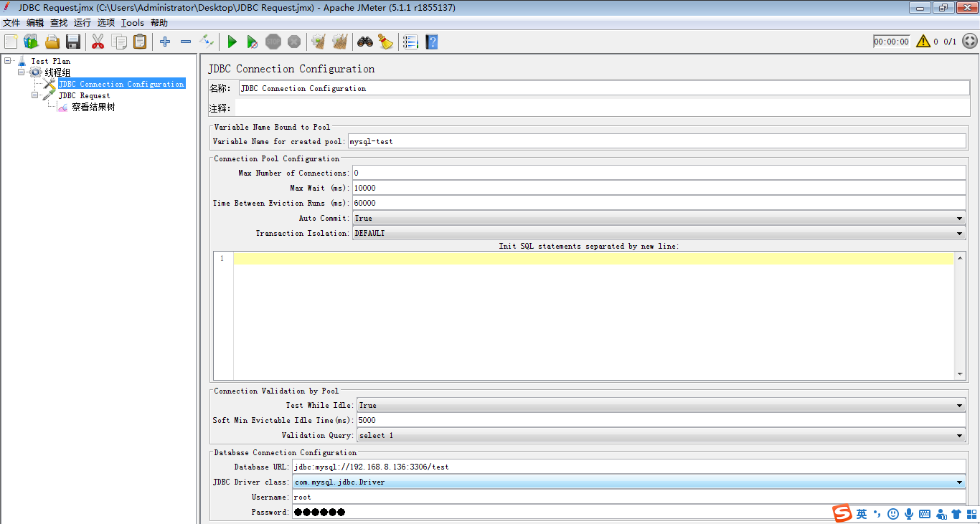Open the JDBC Driver class dropdown

tap(629, 482)
